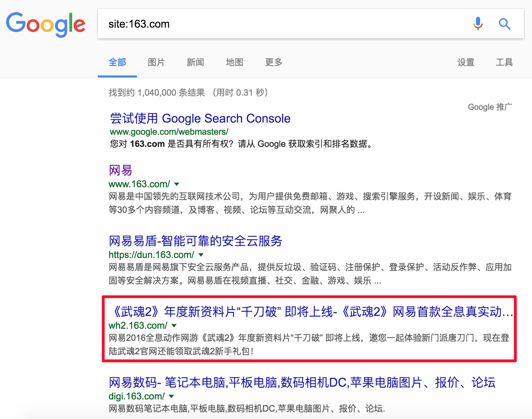Viewport: 532px width, 419px height.
Task: Click the microphone voice search icon
Action: tap(478, 24)
